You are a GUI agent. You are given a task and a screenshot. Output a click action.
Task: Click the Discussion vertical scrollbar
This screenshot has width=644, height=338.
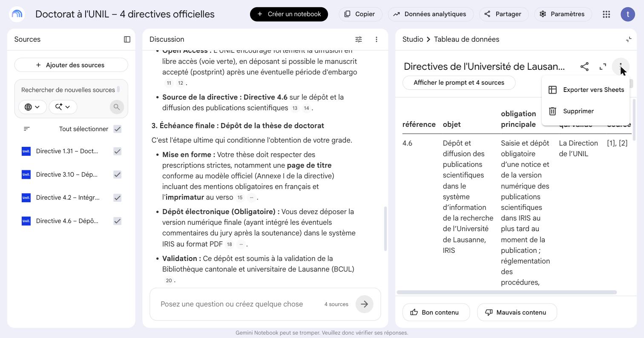click(385, 229)
